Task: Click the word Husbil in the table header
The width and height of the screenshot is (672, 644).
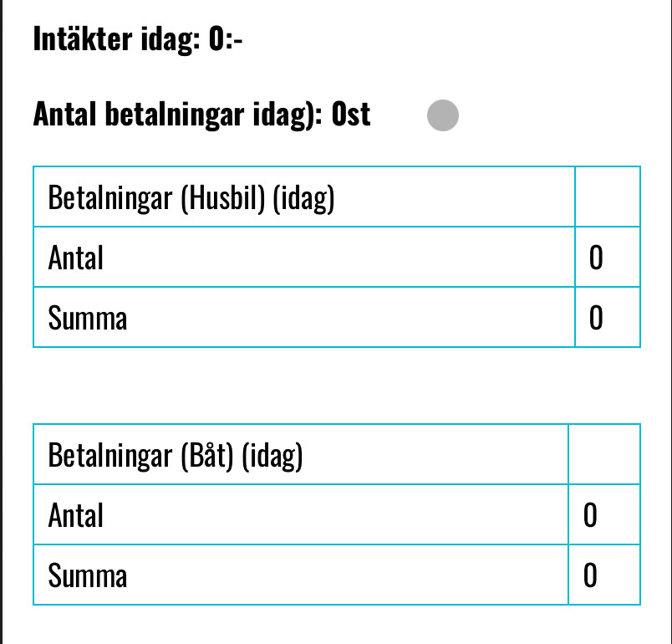Action: click(222, 198)
